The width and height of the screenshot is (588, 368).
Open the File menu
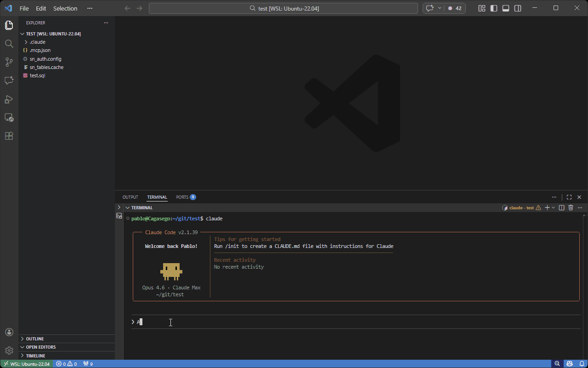24,8
